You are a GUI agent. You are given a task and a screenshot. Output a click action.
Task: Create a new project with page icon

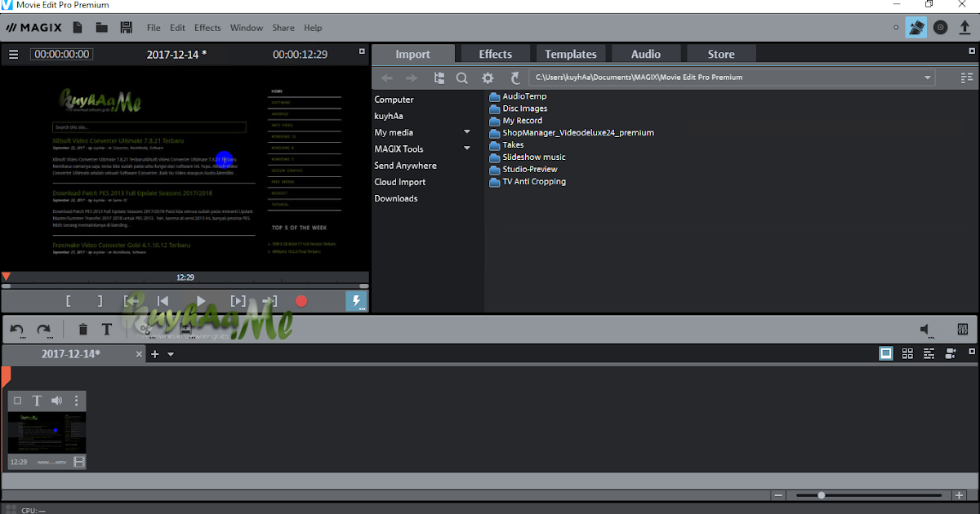coord(78,27)
